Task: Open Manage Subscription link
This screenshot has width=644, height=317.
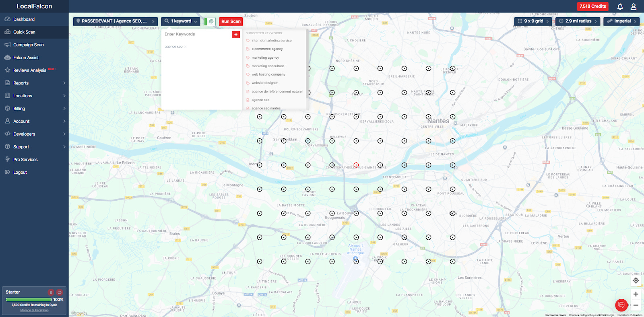Action: click(34, 311)
